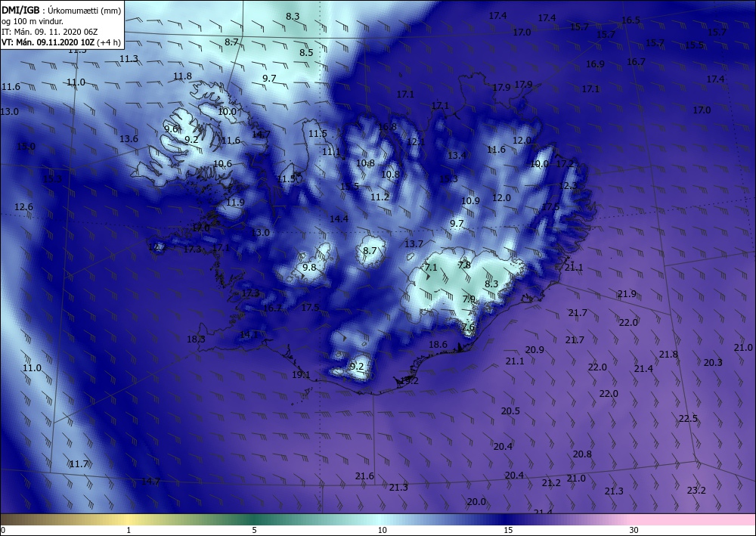Screen dimensions: 756x536
Task: Select the 11.9 value label
Action: click(x=235, y=202)
